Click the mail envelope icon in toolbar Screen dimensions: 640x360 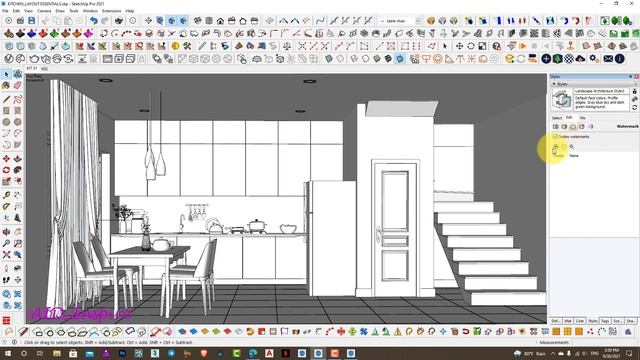[x=608, y=59]
